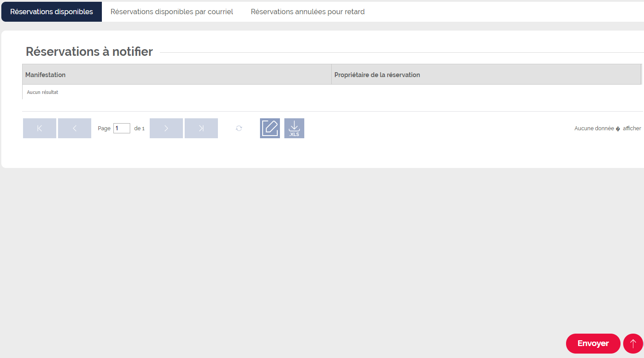Refresh the reservations table
The width and height of the screenshot is (644, 358).
[x=239, y=128]
